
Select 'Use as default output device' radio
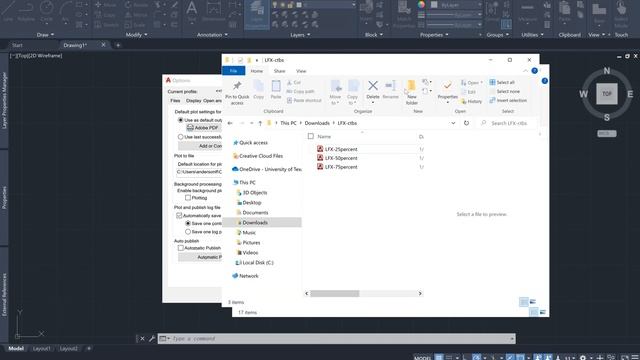point(180,120)
